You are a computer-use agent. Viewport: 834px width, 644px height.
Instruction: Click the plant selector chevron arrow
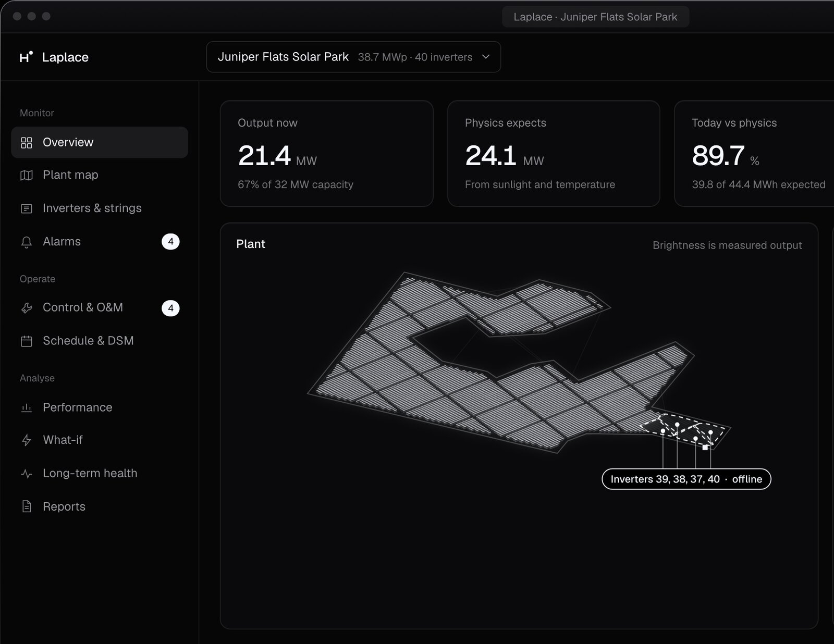[486, 57]
